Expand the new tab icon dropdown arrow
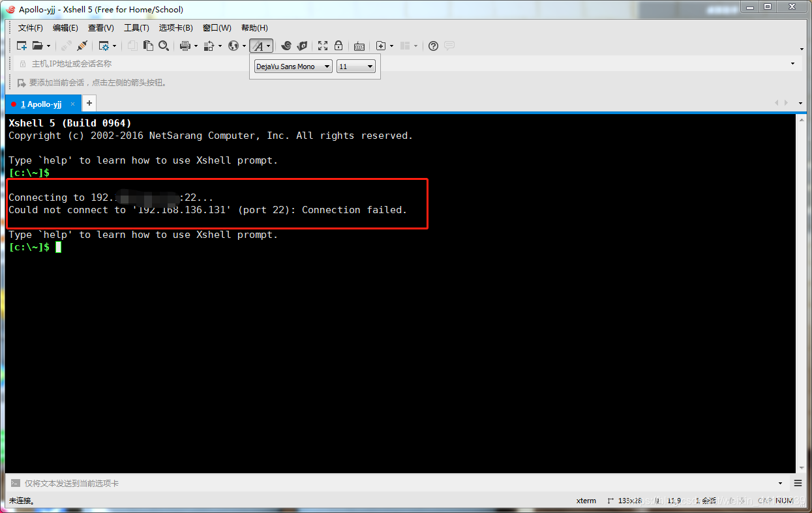This screenshot has height=513, width=812. 391,46
